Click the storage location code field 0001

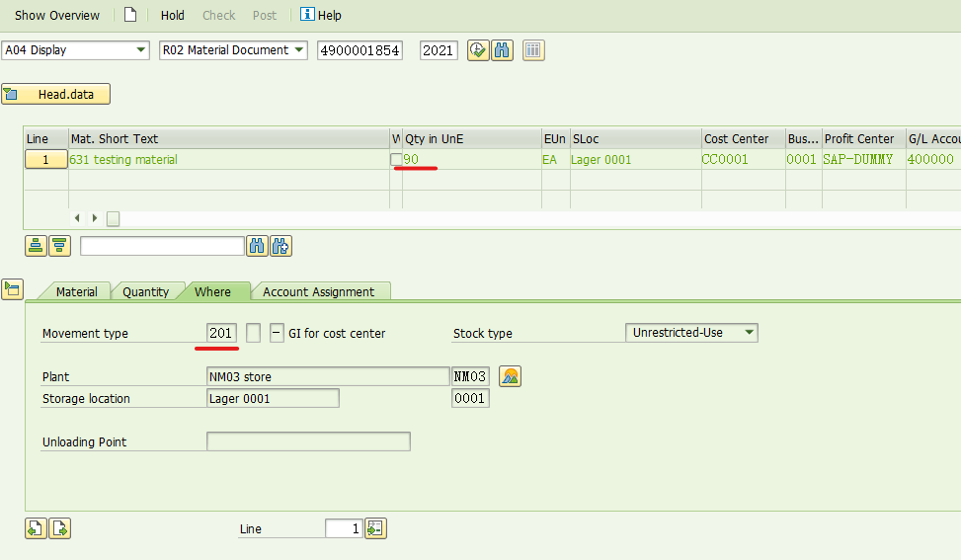(x=470, y=398)
